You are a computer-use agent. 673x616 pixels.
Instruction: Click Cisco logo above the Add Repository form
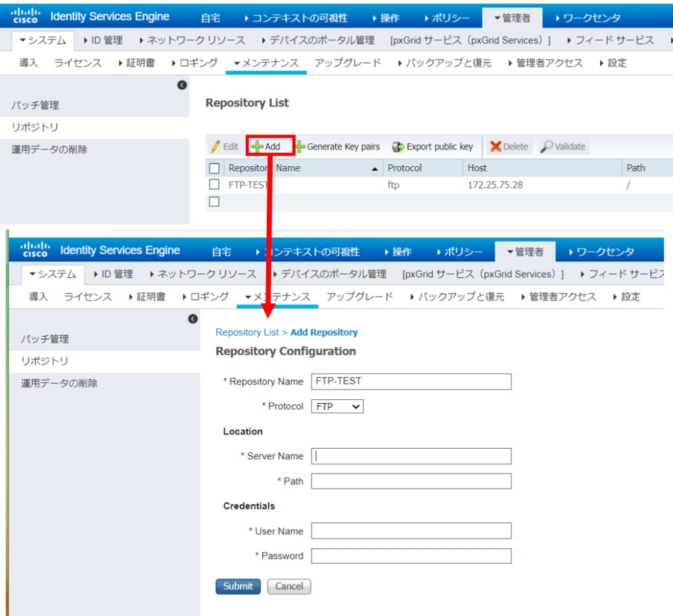click(35, 250)
